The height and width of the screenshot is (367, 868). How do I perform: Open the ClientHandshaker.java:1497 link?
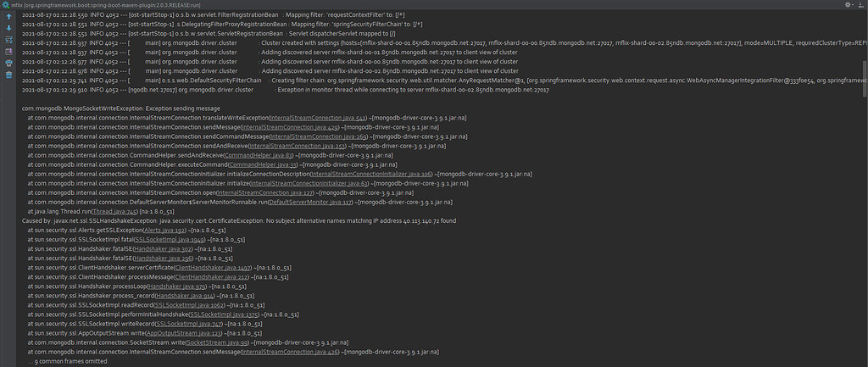(x=214, y=267)
